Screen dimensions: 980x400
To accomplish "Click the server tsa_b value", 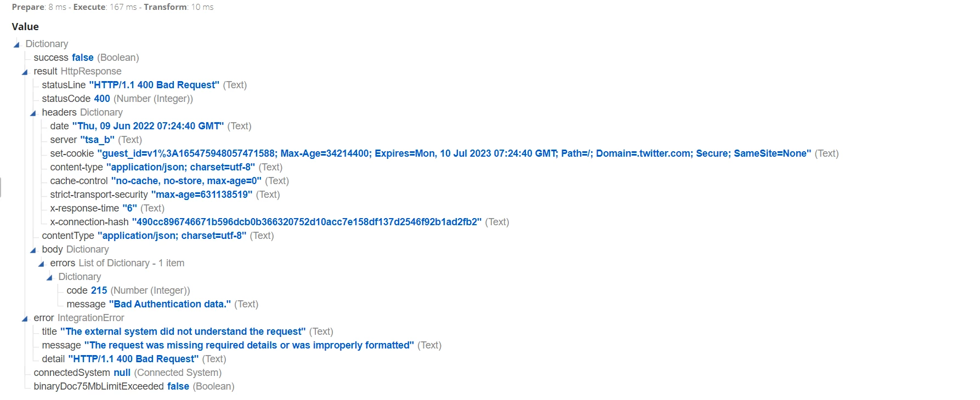I will tap(97, 140).
